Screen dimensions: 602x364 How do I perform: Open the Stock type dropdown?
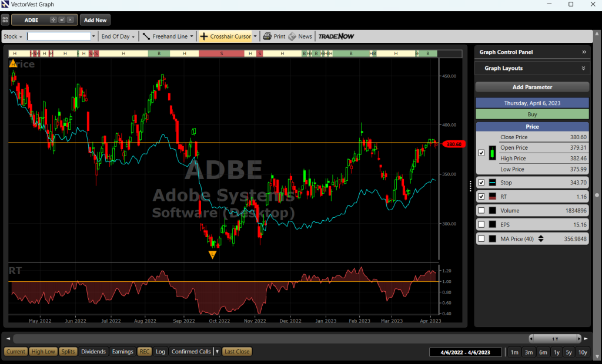point(13,36)
